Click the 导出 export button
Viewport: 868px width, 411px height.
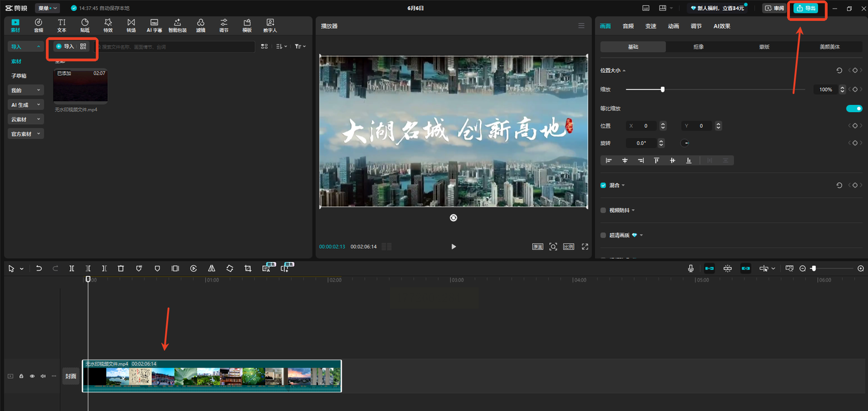click(806, 8)
